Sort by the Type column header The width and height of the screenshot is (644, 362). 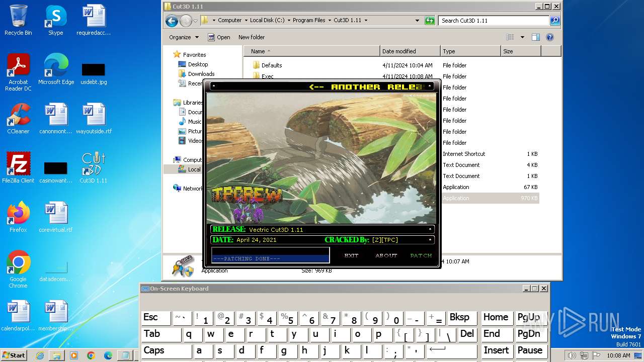(x=470, y=51)
